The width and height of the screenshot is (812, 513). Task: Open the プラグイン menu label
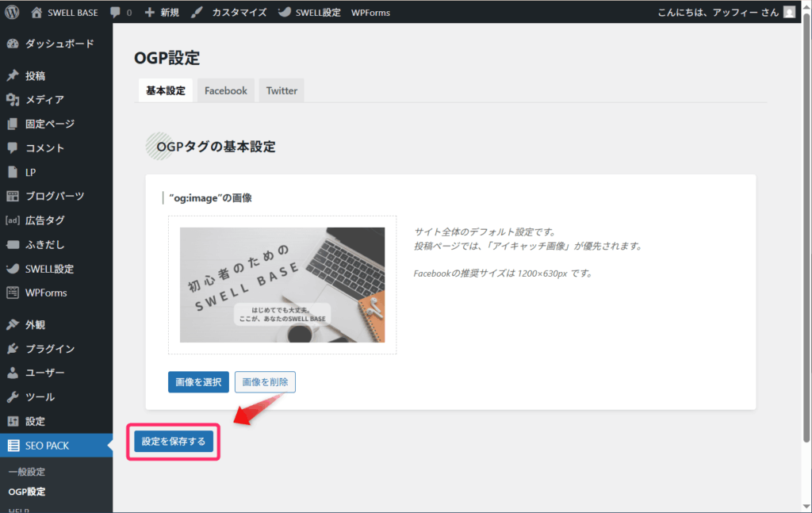[x=50, y=348]
